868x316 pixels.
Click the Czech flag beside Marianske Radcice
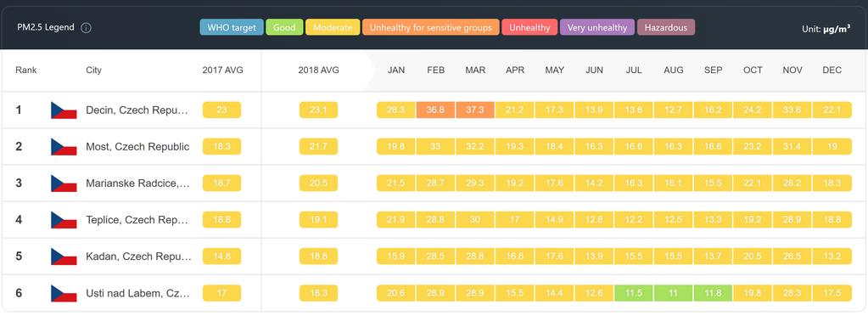point(64,183)
